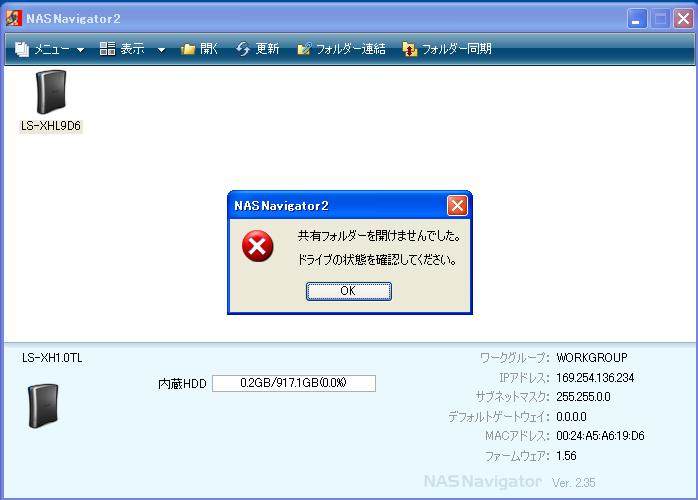This screenshot has width=698, height=500.
Task: Click message ドライブの状態を確認してください
Action: click(377, 260)
